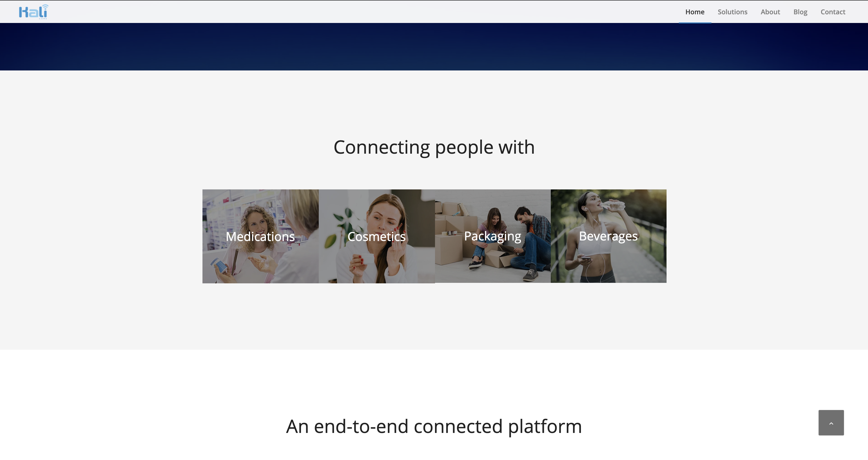Screen dimensions: 868x460
Task: Click the dark blue hero banner
Action: (434, 47)
